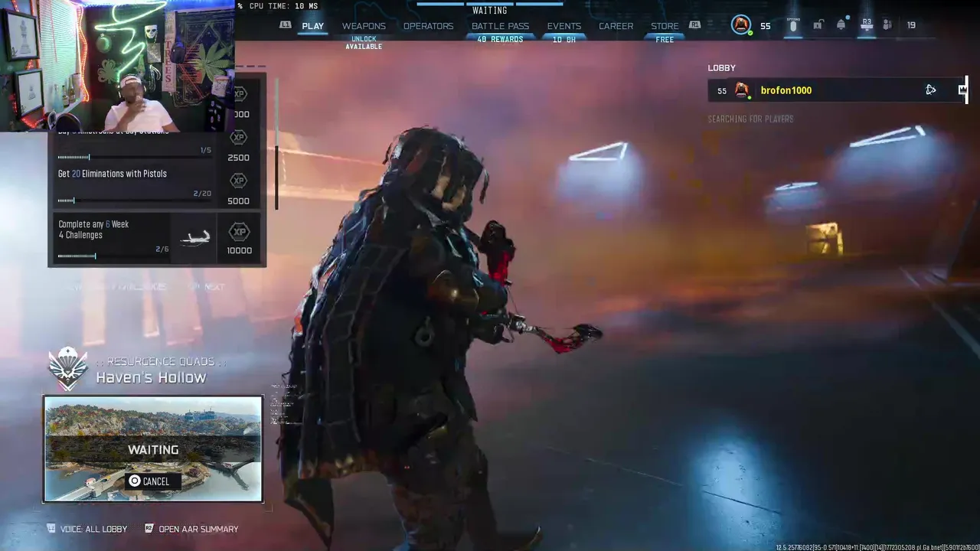Screen dimensions: 980x551
Task: Click the R3 channel icon
Action: click(867, 25)
